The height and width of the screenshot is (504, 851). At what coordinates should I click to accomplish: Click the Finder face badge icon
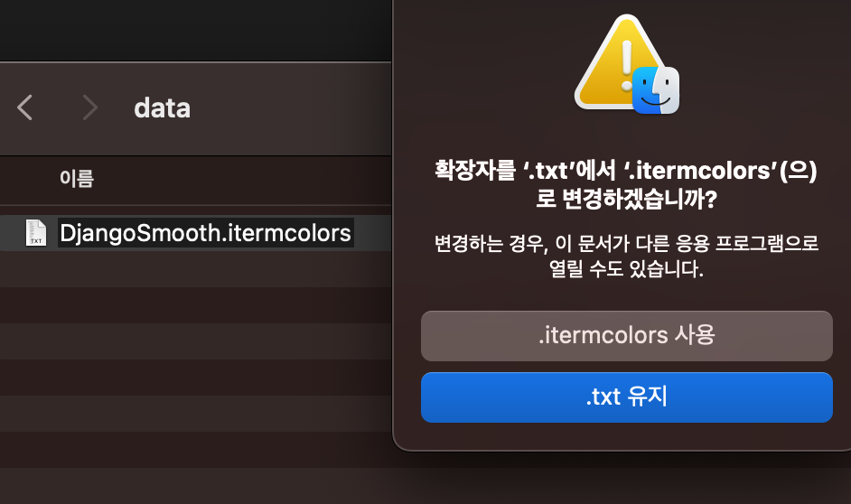[x=656, y=90]
